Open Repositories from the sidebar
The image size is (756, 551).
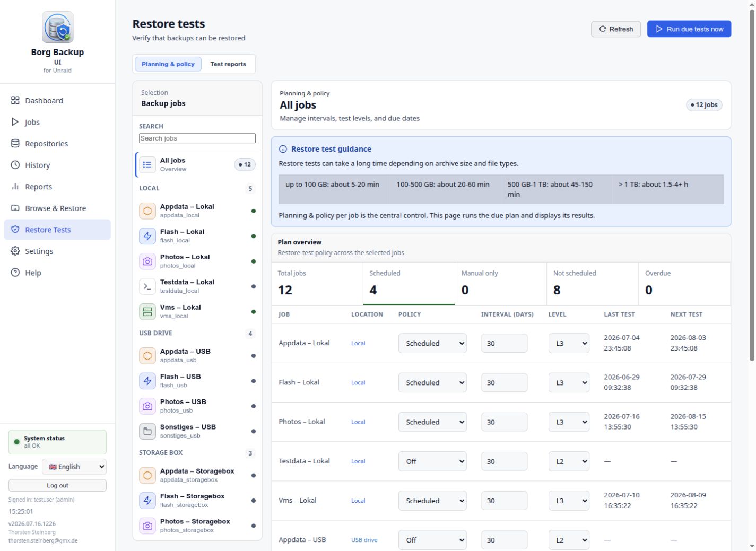(57, 143)
